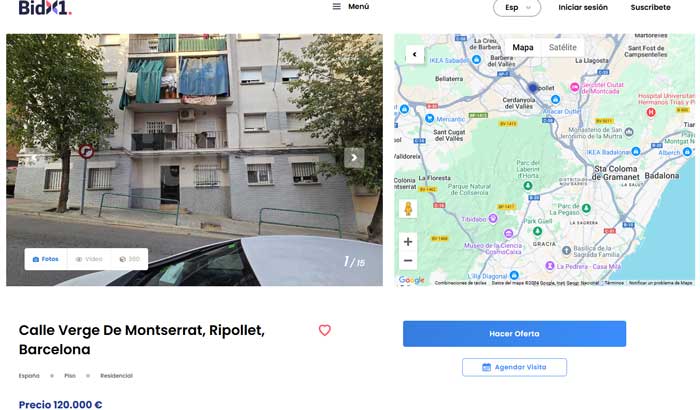Open the hamburger Menú icon
The image size is (700, 410).
point(337,7)
